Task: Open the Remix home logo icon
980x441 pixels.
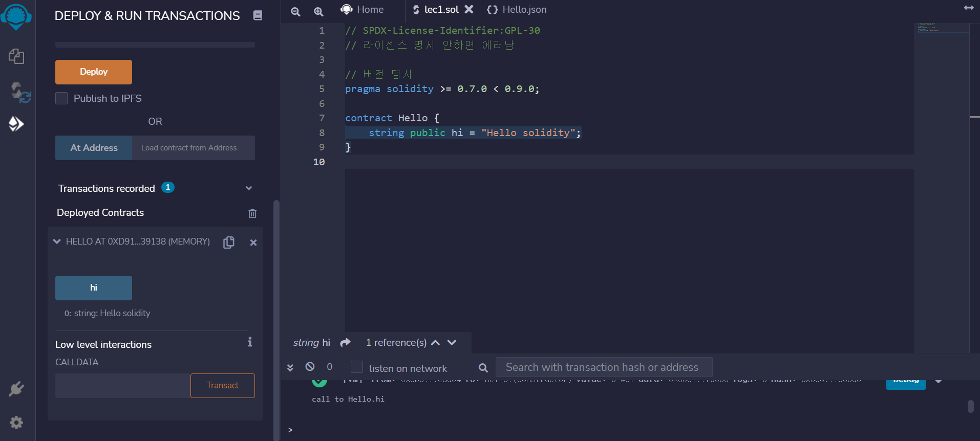Action: click(x=16, y=16)
